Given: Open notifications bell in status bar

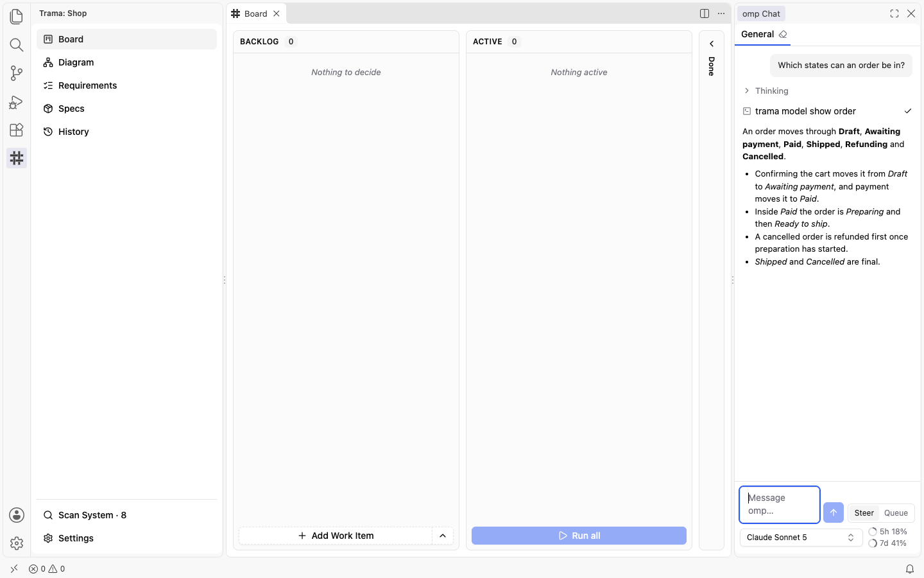Looking at the screenshot, I should point(910,569).
